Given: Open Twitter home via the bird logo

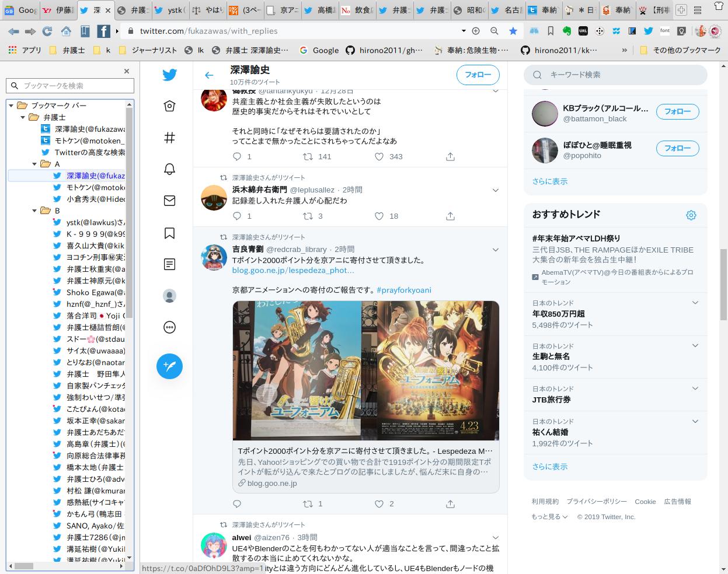Looking at the screenshot, I should coord(169,75).
